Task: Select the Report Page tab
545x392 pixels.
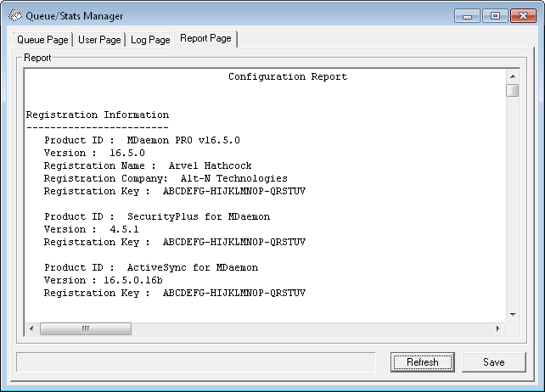Action: click(x=205, y=39)
